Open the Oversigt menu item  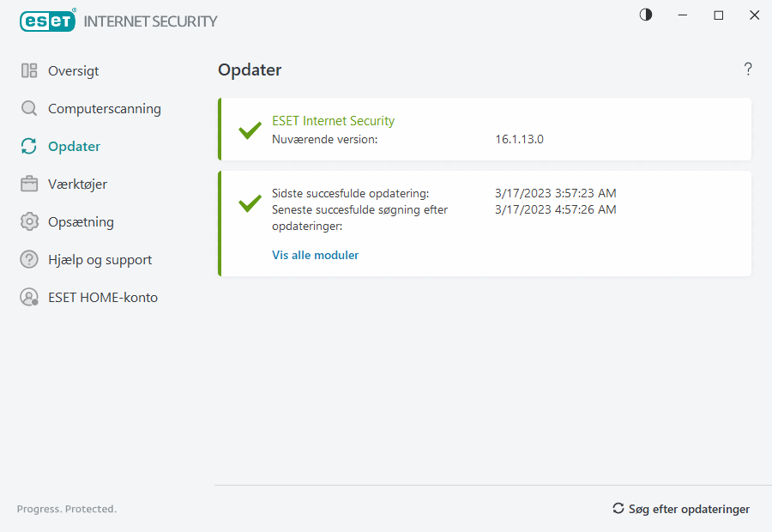pyautogui.click(x=74, y=71)
